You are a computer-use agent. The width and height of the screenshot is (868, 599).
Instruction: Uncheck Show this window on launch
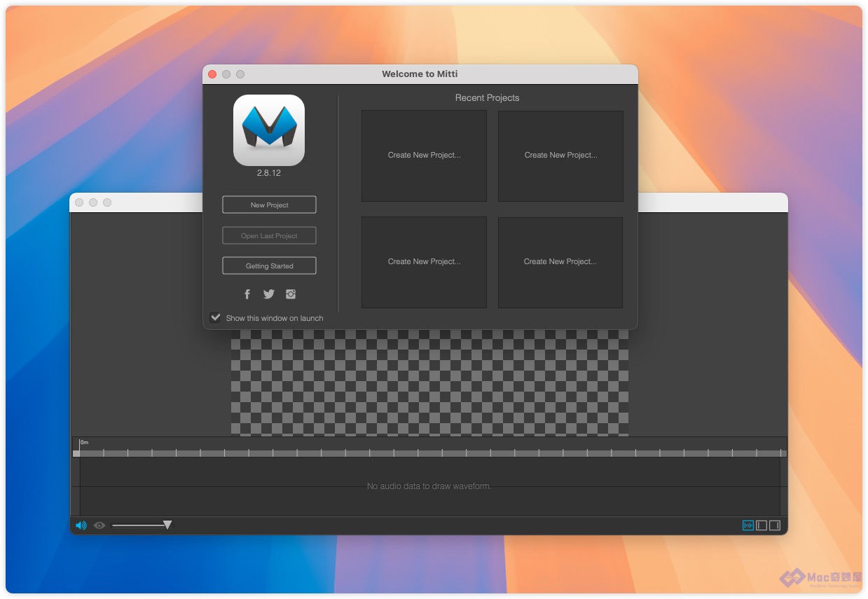[216, 318]
